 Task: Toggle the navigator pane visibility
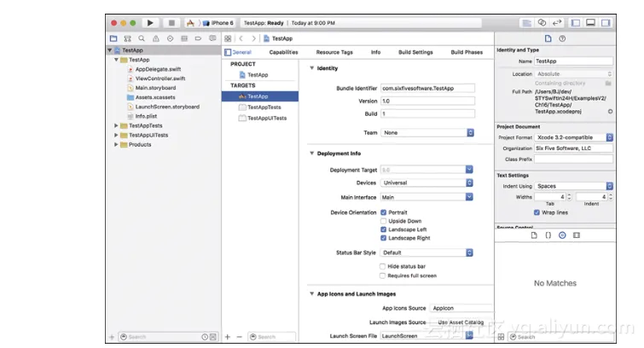click(576, 23)
